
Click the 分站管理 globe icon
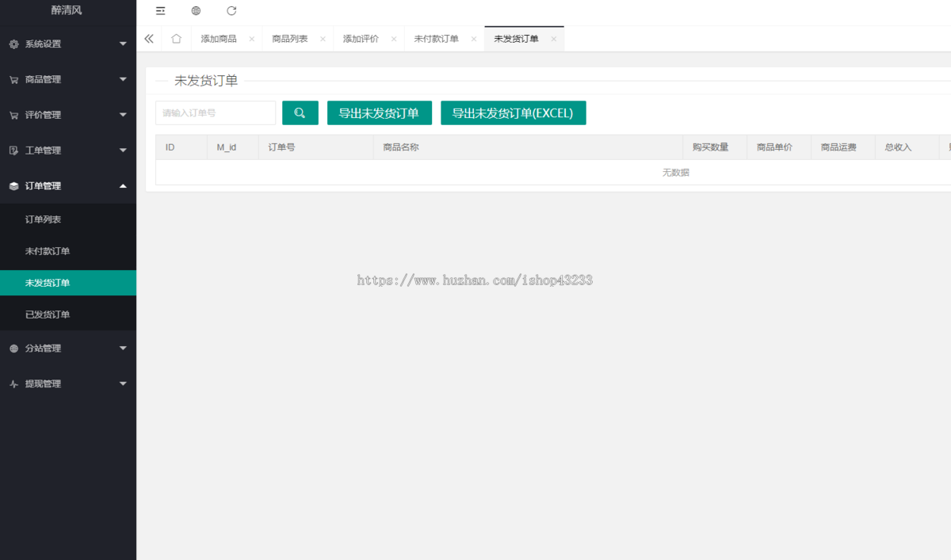13,349
